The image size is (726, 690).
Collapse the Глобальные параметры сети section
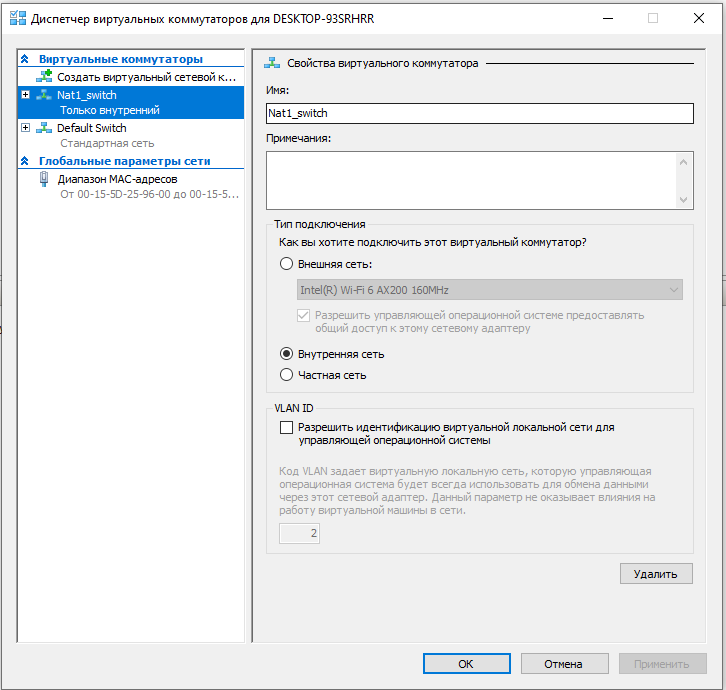pyautogui.click(x=26, y=161)
